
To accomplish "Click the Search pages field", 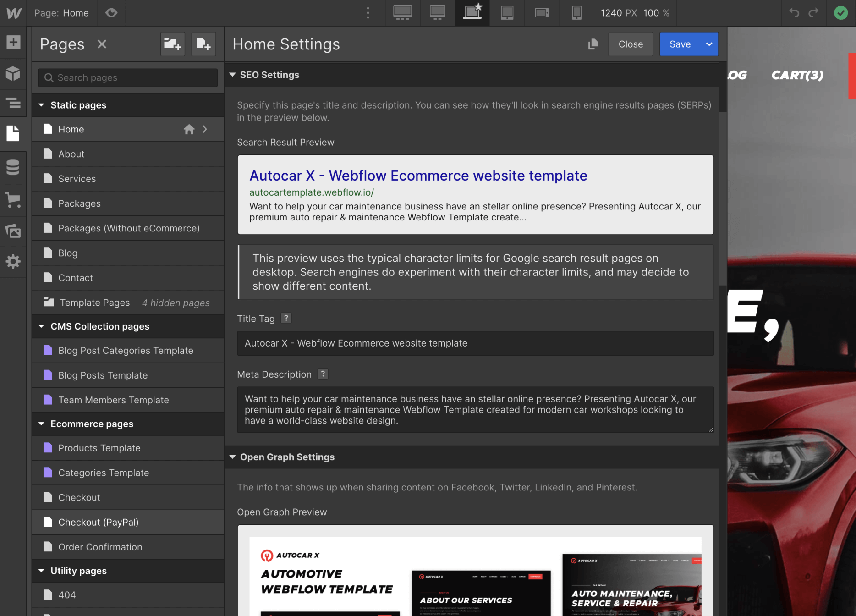I will [127, 77].
